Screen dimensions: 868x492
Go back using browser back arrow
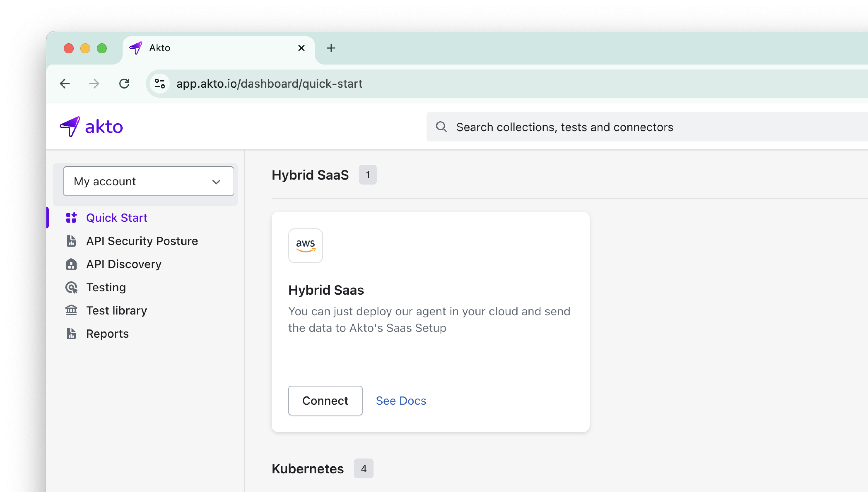[65, 83]
